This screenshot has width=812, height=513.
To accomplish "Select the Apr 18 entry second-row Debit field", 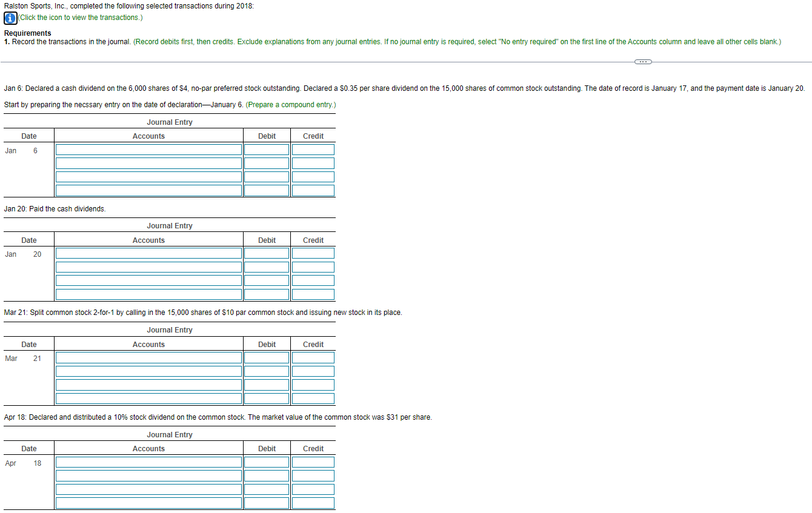I will 267,476.
